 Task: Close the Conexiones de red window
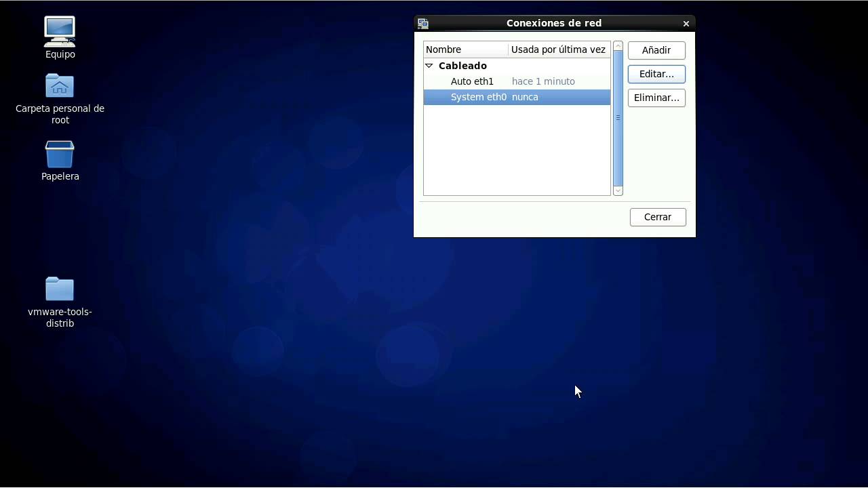[x=686, y=23]
